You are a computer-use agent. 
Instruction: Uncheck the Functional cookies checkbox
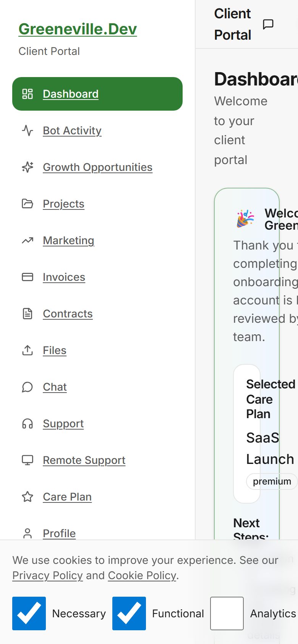(x=129, y=613)
